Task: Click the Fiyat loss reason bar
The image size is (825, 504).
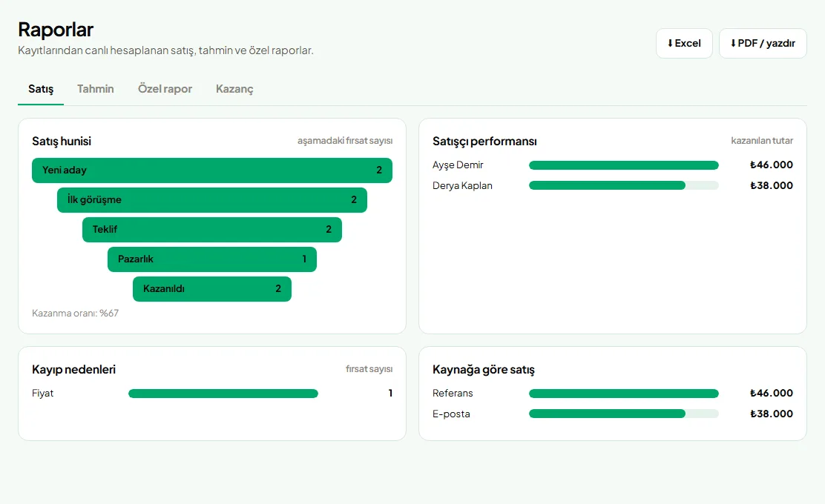Action: tap(223, 393)
